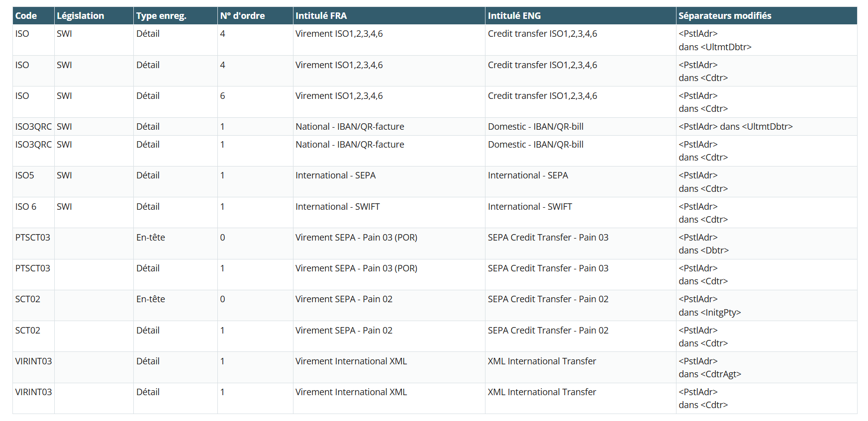The height and width of the screenshot is (421, 868).
Task: Click the Législation column header
Action: pos(80,16)
